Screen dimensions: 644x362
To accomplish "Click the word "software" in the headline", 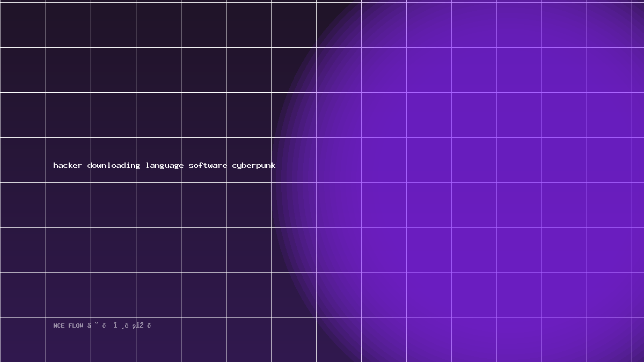I will [x=208, y=165].
